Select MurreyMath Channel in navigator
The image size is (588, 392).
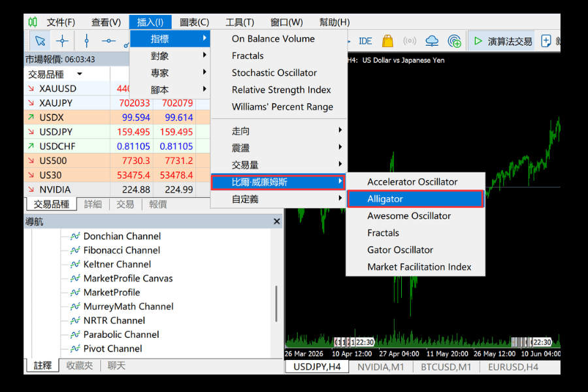[x=128, y=306]
